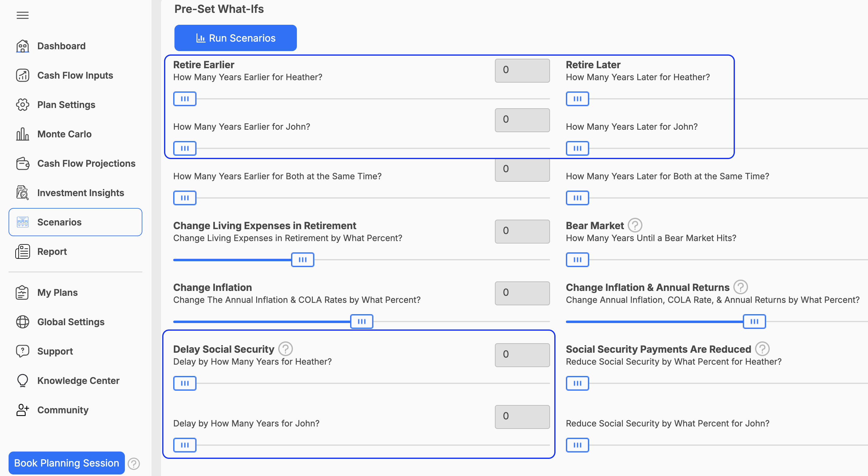Click Retire Later slider handle for John
Image resolution: width=868 pixels, height=476 pixels.
(x=578, y=148)
